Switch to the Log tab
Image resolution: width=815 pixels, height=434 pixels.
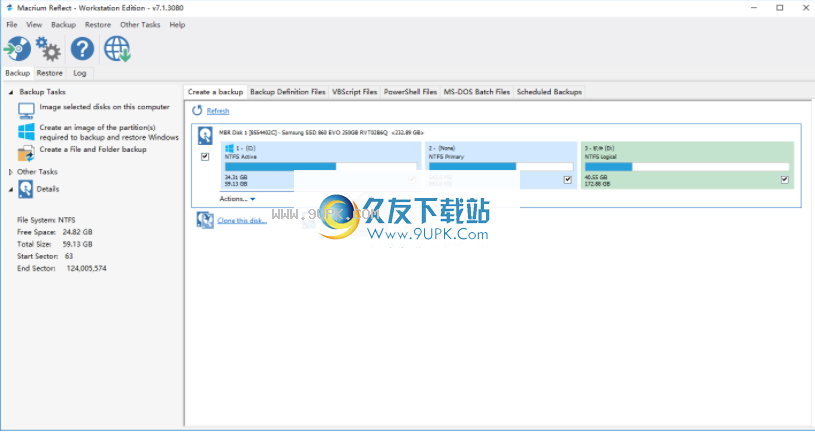click(80, 73)
